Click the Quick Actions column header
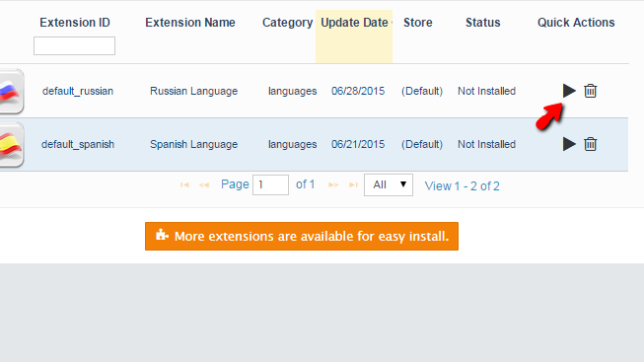 [x=576, y=22]
